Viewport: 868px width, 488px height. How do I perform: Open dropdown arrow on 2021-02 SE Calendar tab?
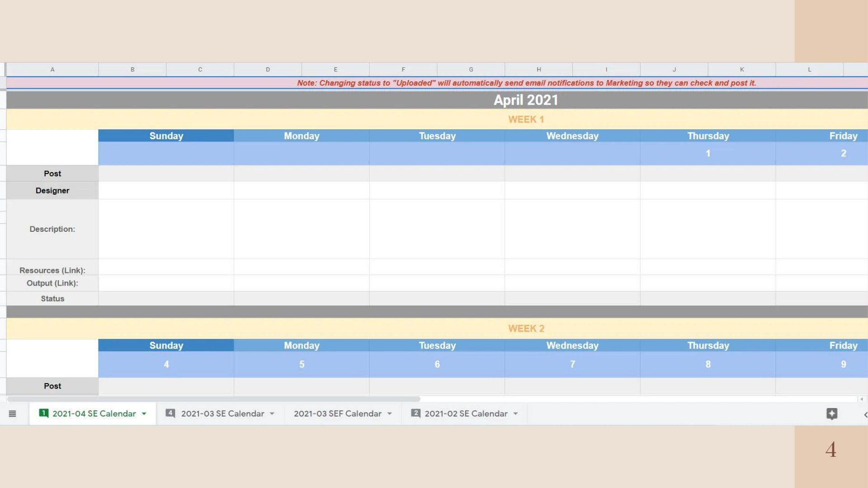515,414
